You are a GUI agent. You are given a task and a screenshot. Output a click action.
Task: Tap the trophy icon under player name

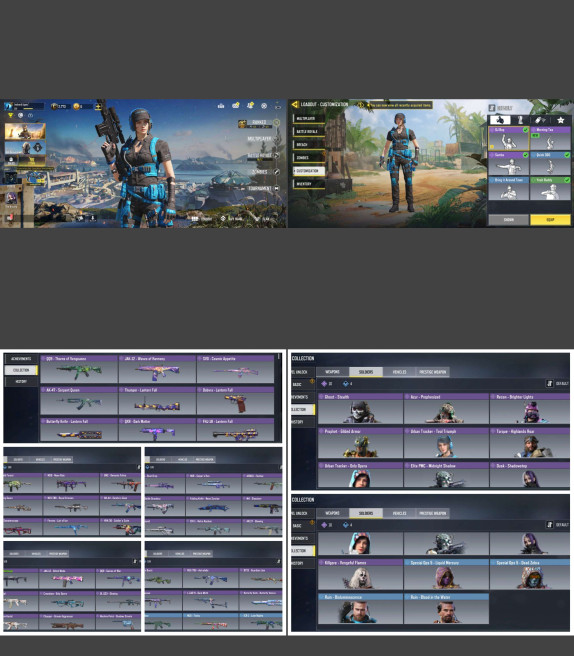(10, 115)
